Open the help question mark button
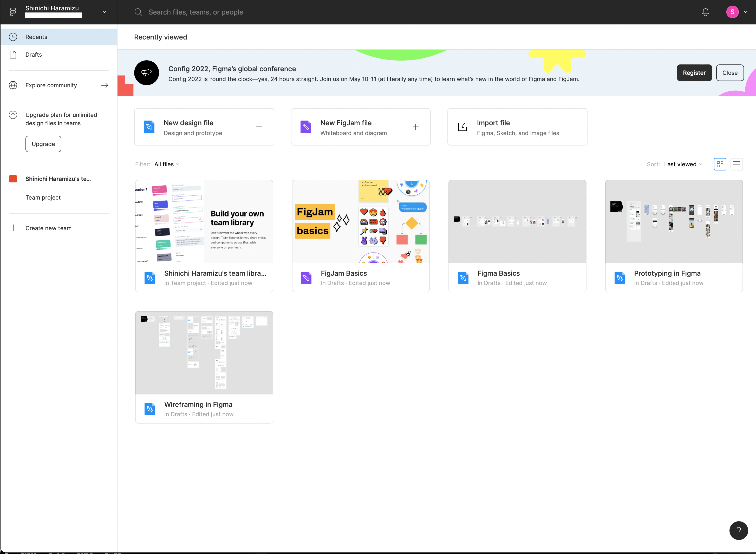This screenshot has height=554, width=756. tap(739, 531)
